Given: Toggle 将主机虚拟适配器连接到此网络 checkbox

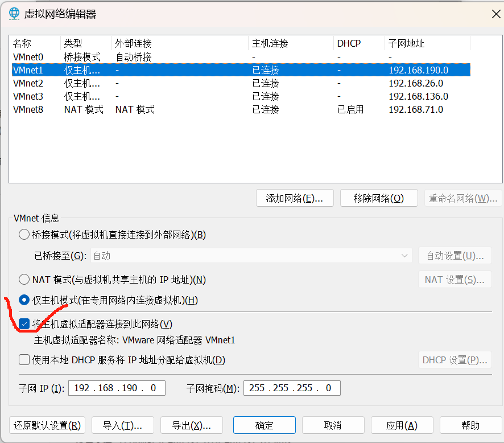Looking at the screenshot, I should [x=24, y=324].
